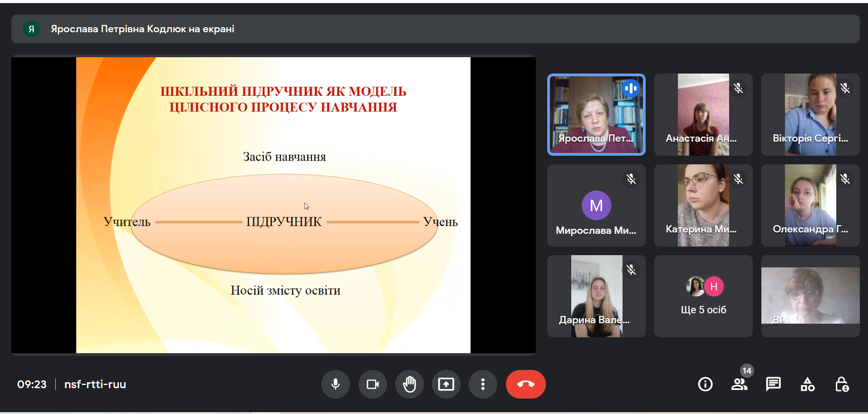The width and height of the screenshot is (868, 414).
Task: Start presenting your screen
Action: click(446, 384)
